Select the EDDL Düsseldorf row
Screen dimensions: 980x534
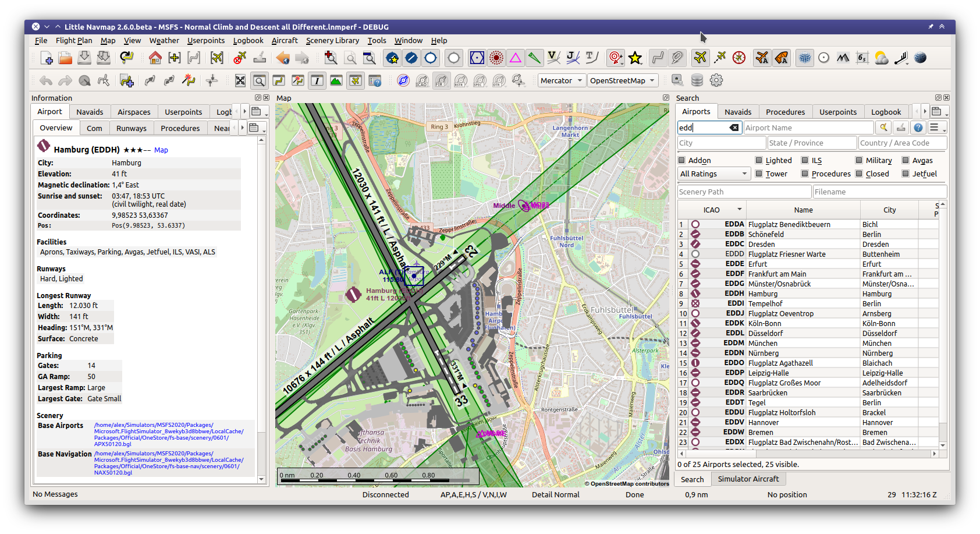[808, 333]
